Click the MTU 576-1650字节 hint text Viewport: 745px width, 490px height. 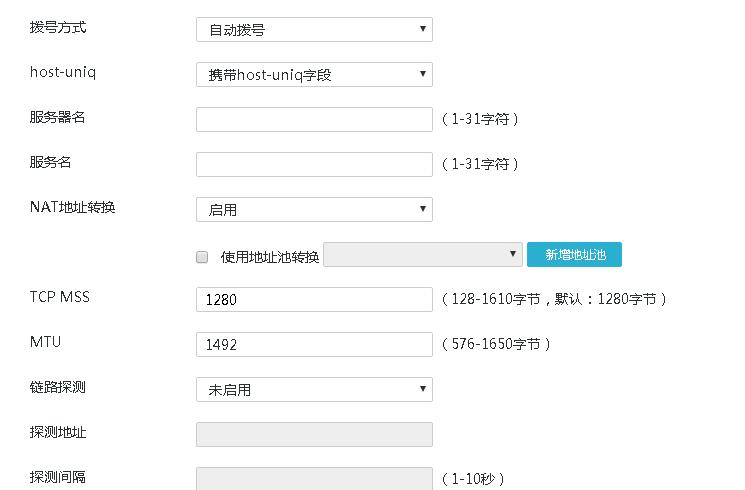[x=496, y=344]
